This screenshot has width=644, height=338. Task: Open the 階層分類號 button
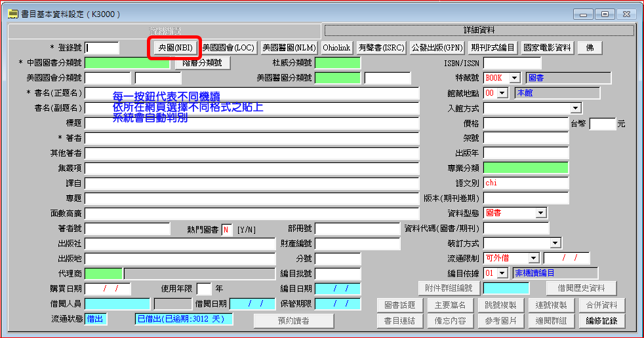pyautogui.click(x=203, y=63)
